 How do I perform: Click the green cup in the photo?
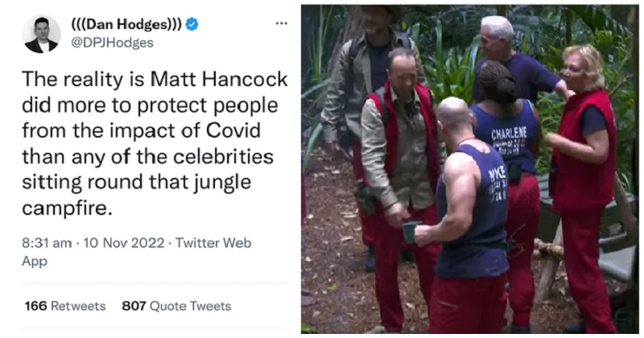(x=411, y=231)
